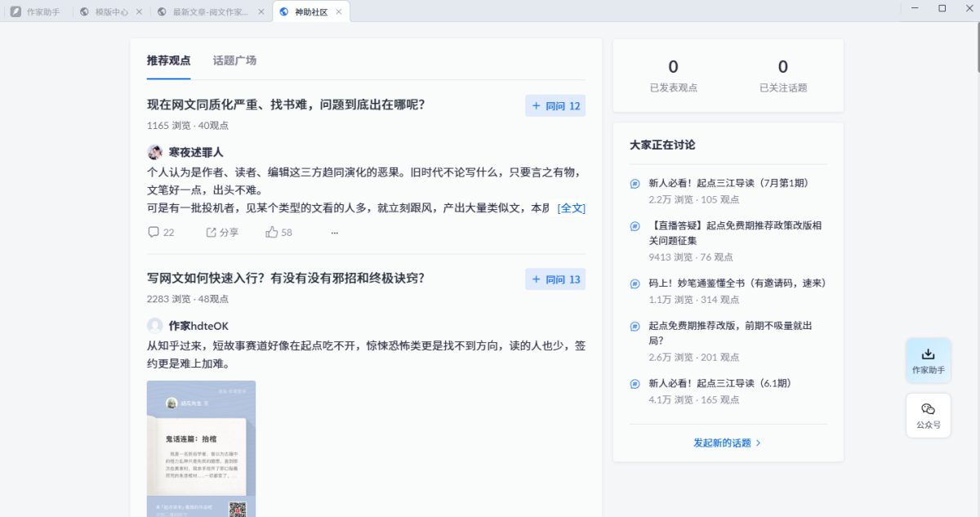Screen dimensions: 980x517
Task: Click the comment icon showing 22
Action: coord(154,232)
